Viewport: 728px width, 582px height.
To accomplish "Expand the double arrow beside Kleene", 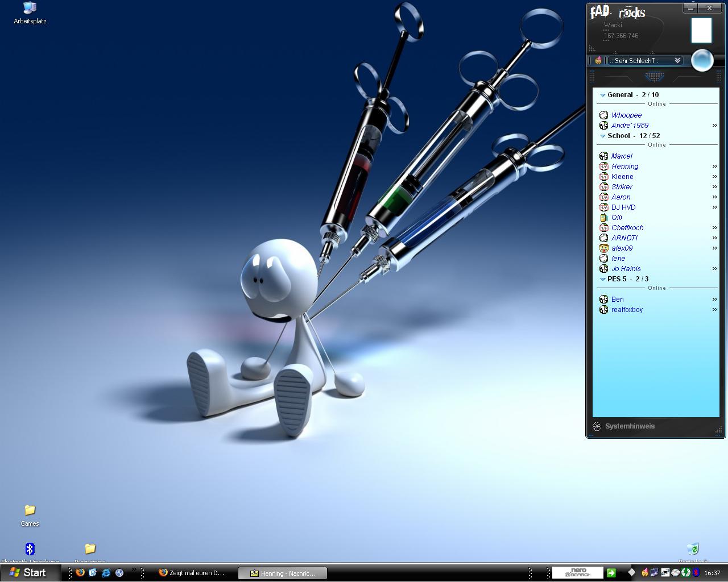I will point(714,177).
